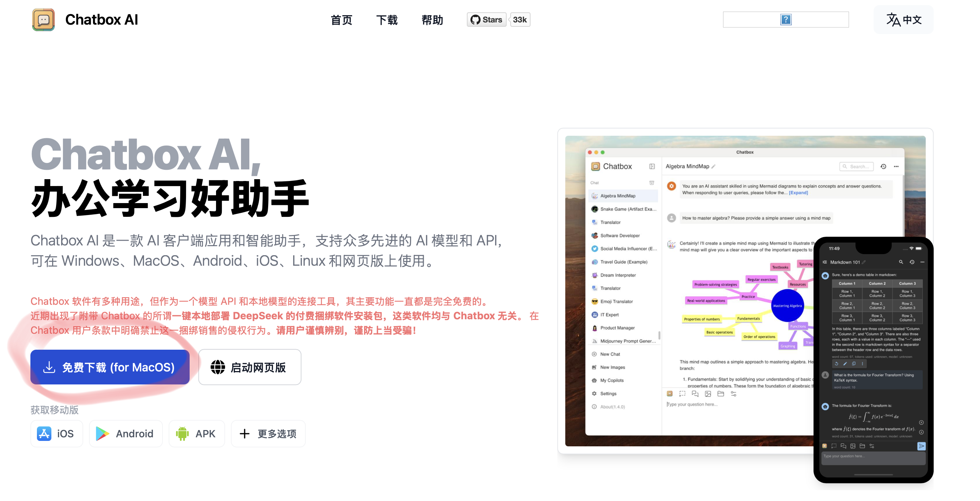Screen dimensions: 980x501
Task: Click the history clock icon in the screenshot
Action: click(883, 166)
